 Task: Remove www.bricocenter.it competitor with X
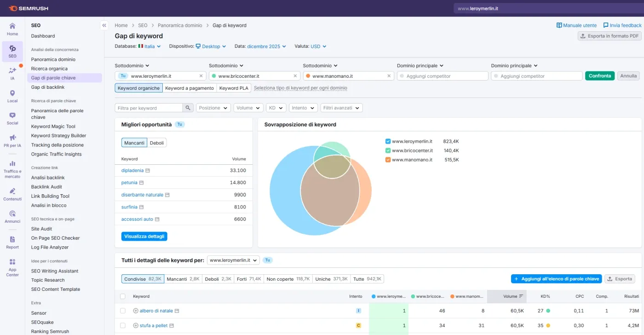[x=295, y=76]
